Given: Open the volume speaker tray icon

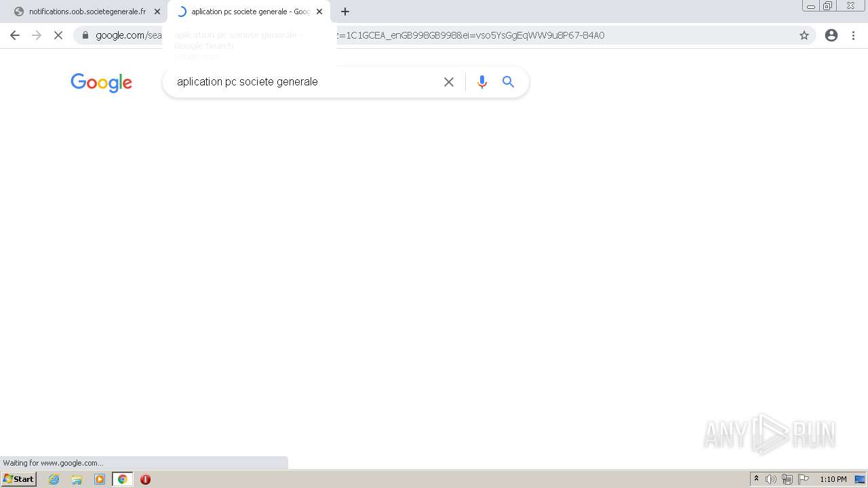Looking at the screenshot, I should point(771,479).
